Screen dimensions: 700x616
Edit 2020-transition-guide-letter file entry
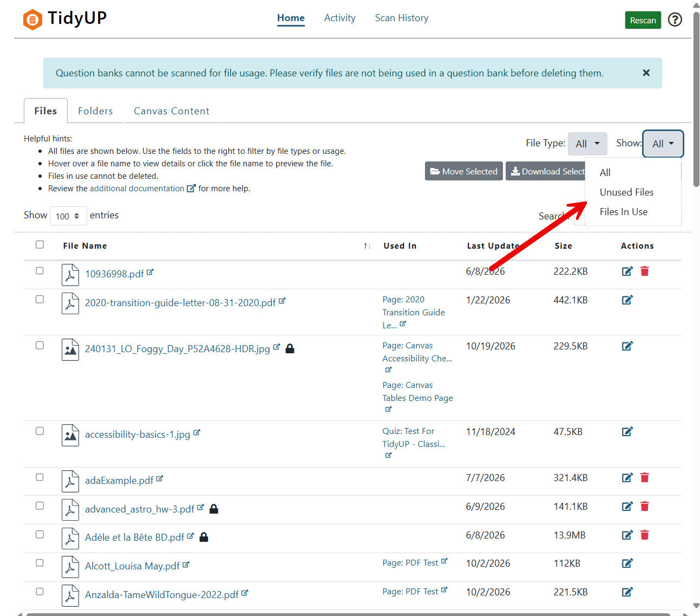627,300
